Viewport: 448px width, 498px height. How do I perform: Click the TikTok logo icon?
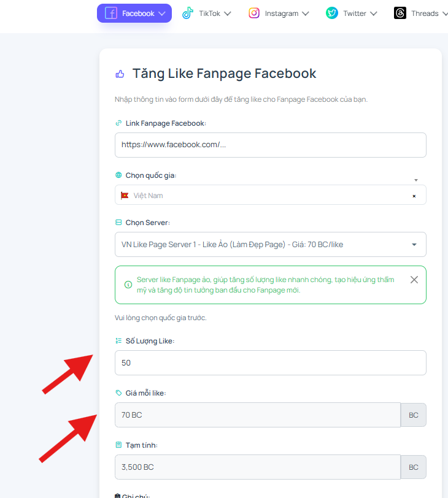(188, 13)
